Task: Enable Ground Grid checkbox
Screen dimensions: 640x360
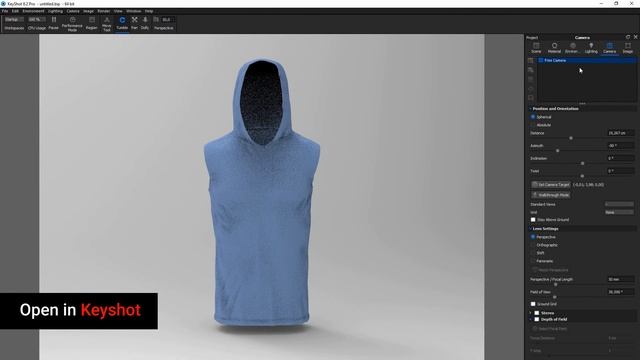Action: pos(533,304)
